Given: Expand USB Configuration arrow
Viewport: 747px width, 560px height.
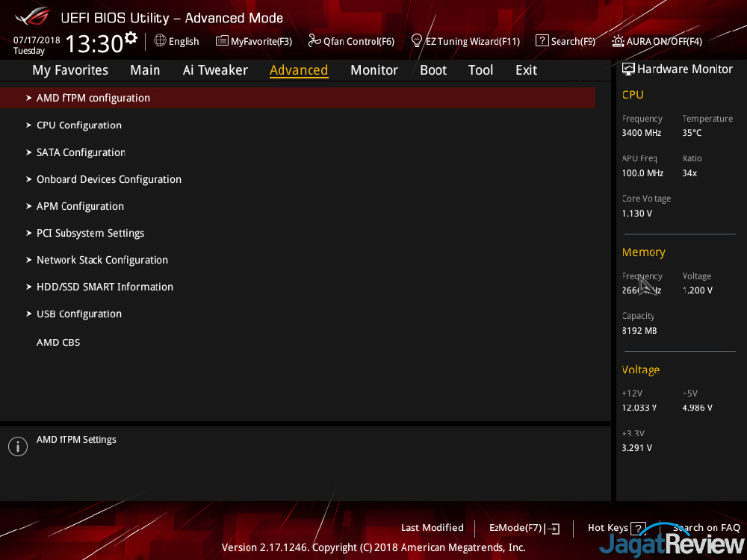Looking at the screenshot, I should tap(28, 314).
